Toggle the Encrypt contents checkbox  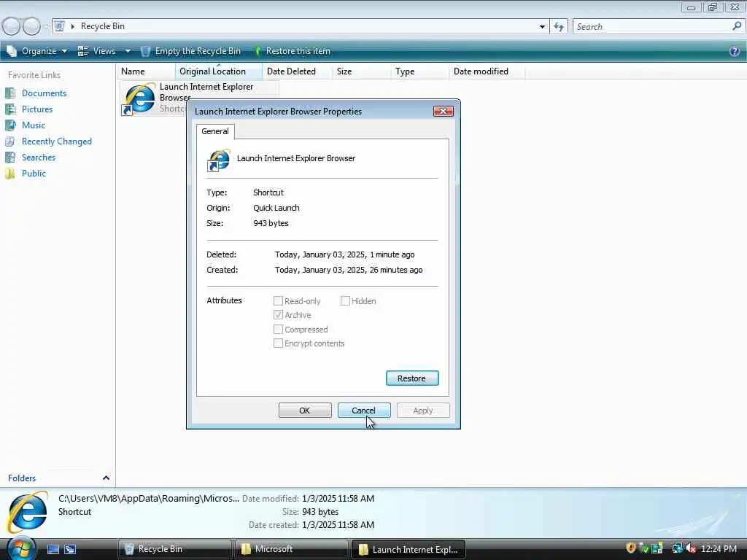278,343
